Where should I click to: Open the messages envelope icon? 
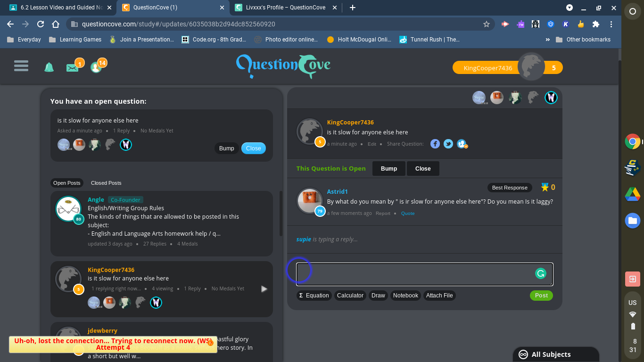[72, 68]
